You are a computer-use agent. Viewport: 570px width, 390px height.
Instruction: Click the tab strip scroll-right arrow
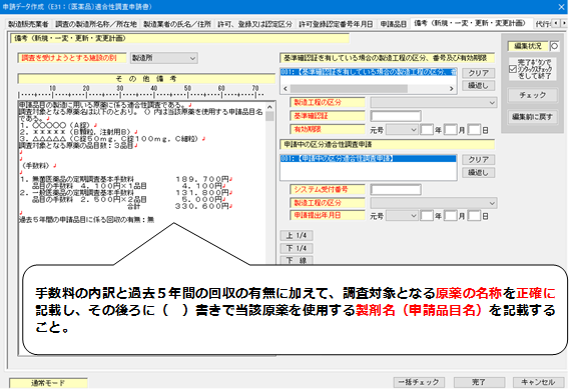point(564,23)
